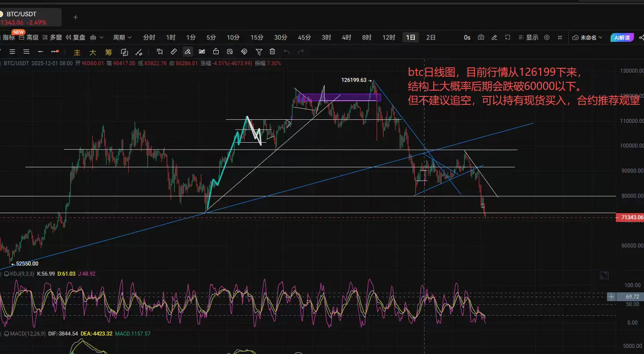Open the 显示 display options
The image size is (644, 354).
tap(528, 37)
